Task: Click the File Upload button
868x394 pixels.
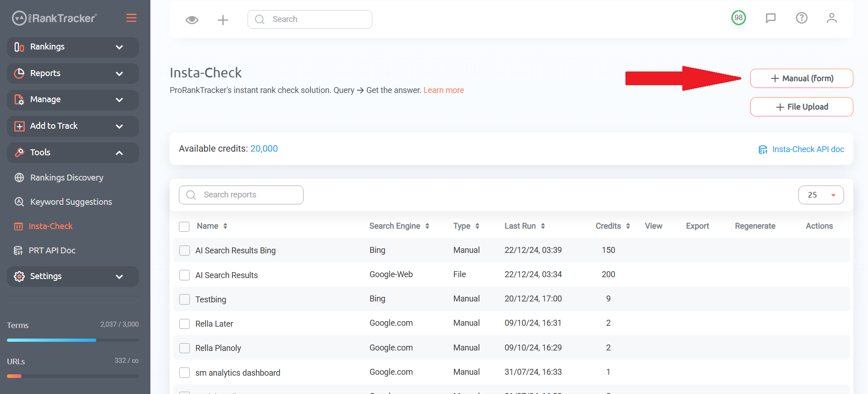Action: (x=802, y=107)
